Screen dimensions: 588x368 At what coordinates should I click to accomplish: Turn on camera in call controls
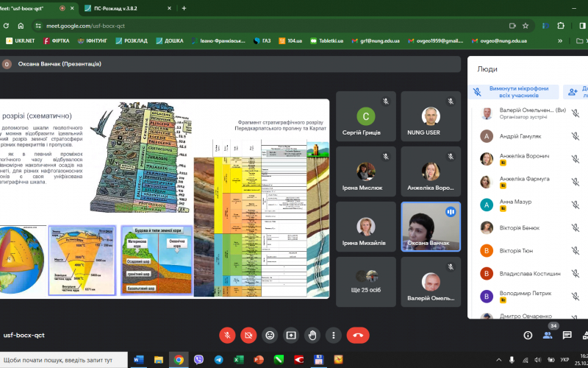click(248, 336)
